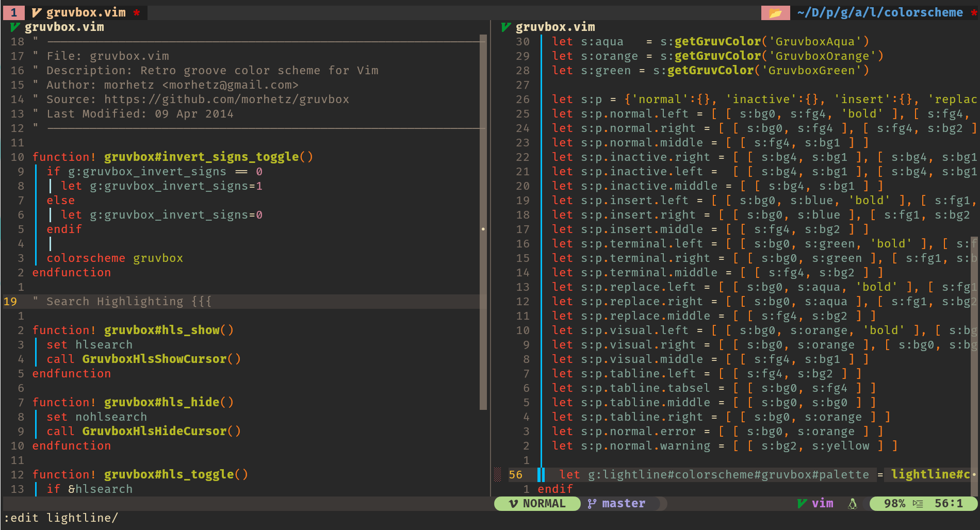Click the sign column marker on line 56
The height and width of the screenshot is (530, 980).
[498, 475]
